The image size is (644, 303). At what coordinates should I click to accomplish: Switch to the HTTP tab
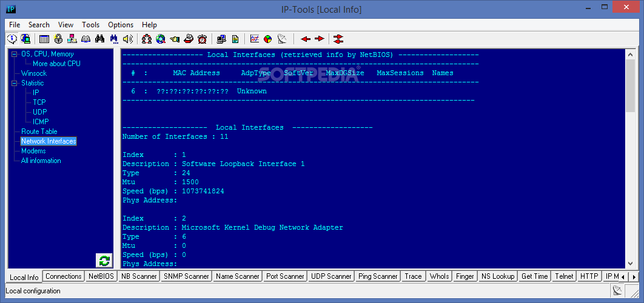(x=589, y=276)
